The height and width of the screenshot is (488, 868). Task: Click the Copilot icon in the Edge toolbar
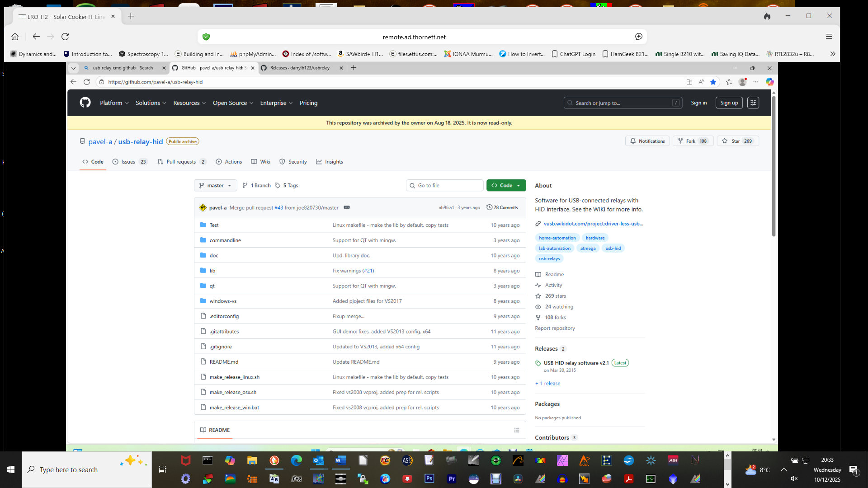[770, 82]
